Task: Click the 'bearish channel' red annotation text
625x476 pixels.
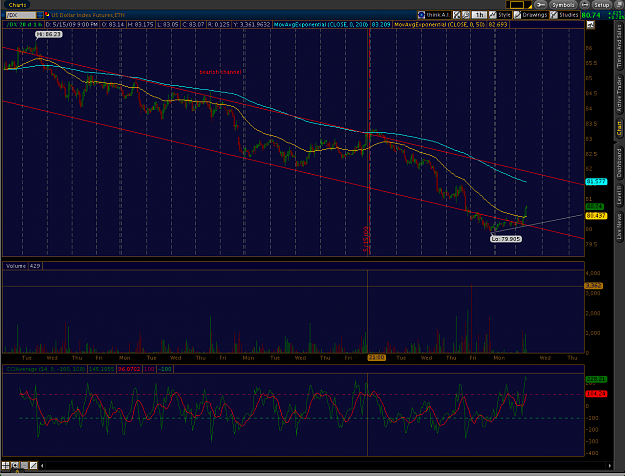Action: (220, 72)
